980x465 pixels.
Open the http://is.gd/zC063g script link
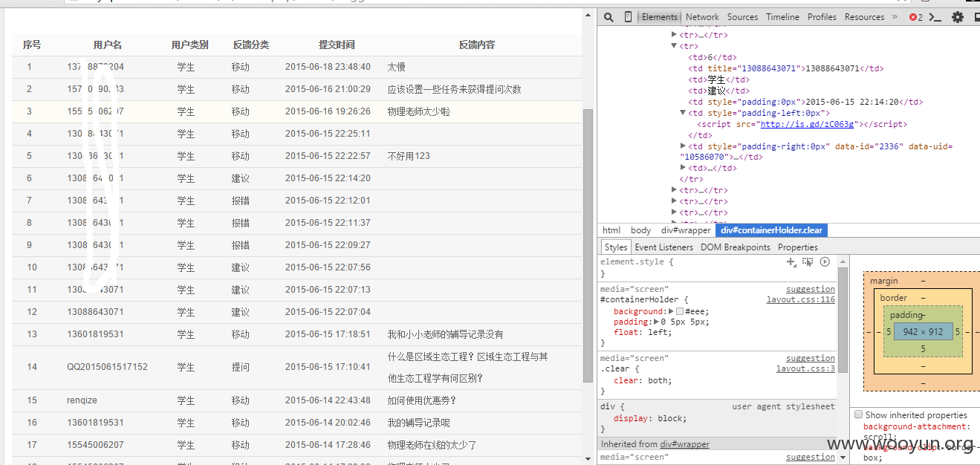point(807,124)
